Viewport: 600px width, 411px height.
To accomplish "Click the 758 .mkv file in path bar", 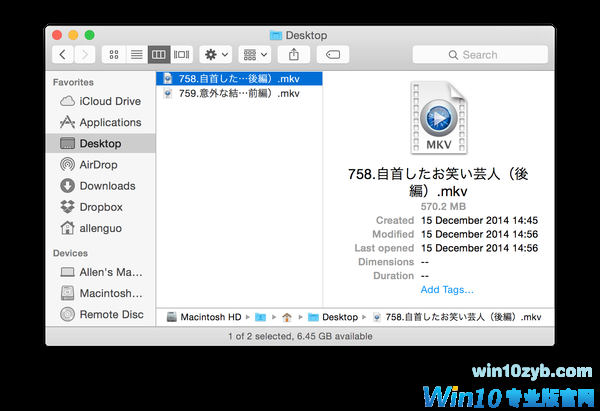I will pyautogui.click(x=457, y=317).
